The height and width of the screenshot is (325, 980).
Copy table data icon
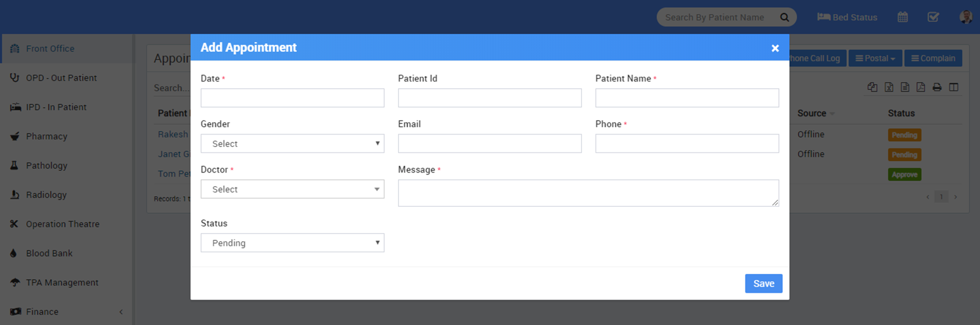coord(872,87)
